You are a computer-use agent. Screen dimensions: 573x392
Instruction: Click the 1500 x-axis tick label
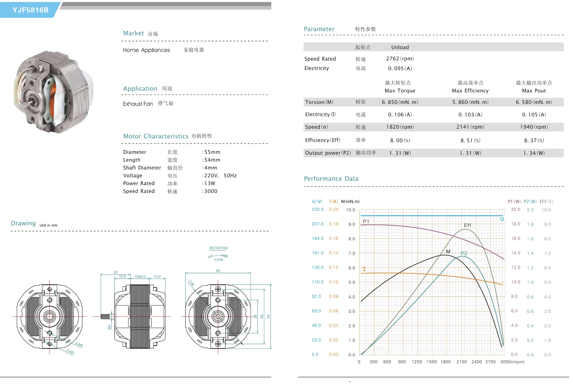[431, 362]
